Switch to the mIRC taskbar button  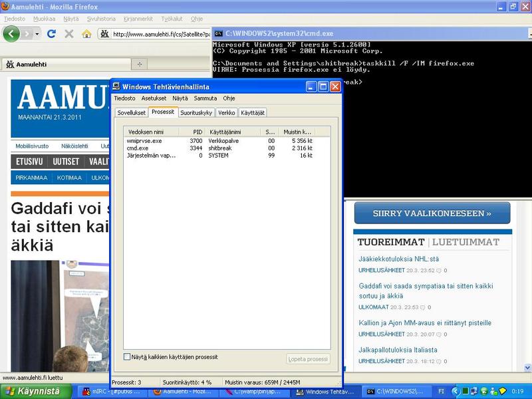pos(111,392)
